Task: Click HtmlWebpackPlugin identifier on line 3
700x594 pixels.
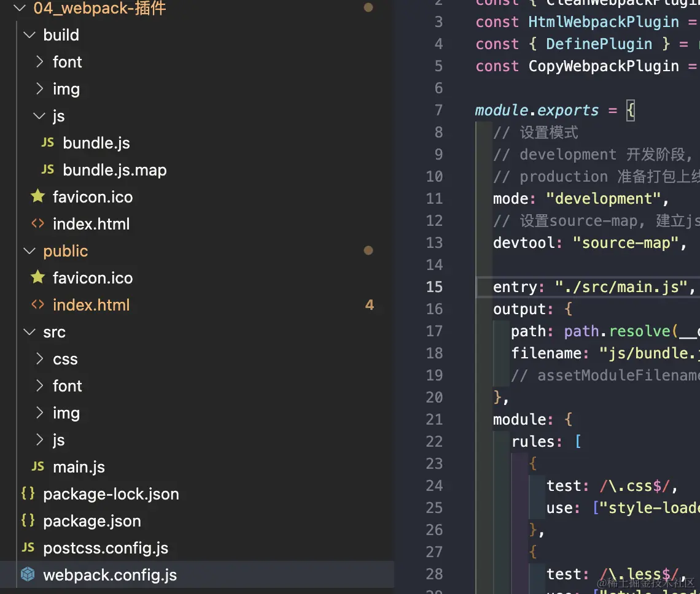Action: (604, 21)
